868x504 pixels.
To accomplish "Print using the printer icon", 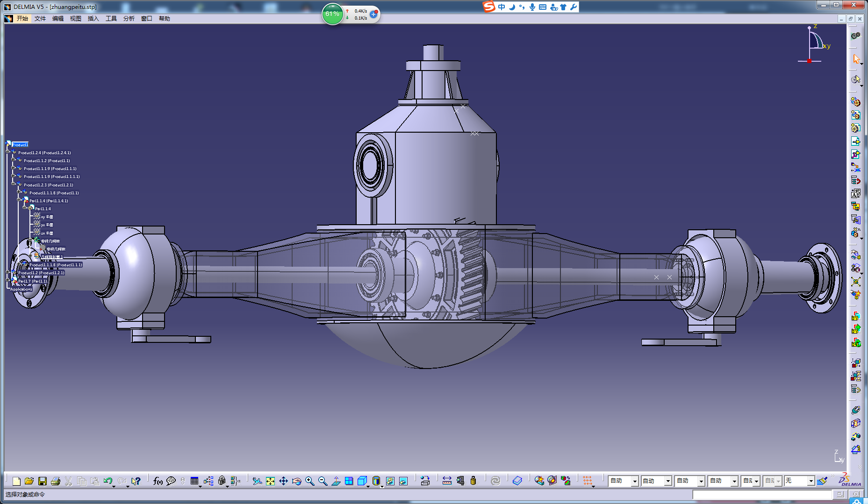I will 55,481.
